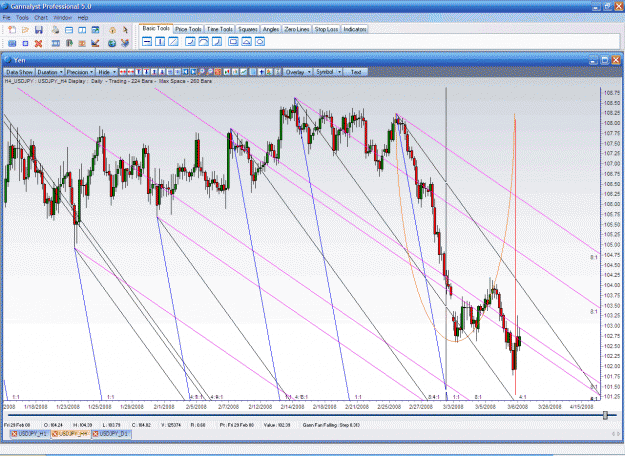Open the Symbol dropdown
The image size is (625, 456).
click(328, 72)
